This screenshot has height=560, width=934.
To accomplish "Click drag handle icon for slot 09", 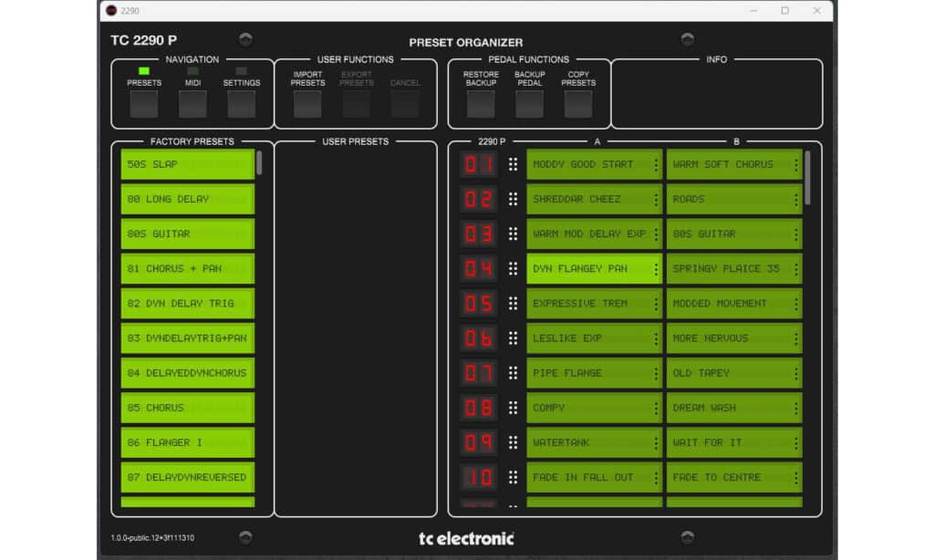I will tap(513, 442).
